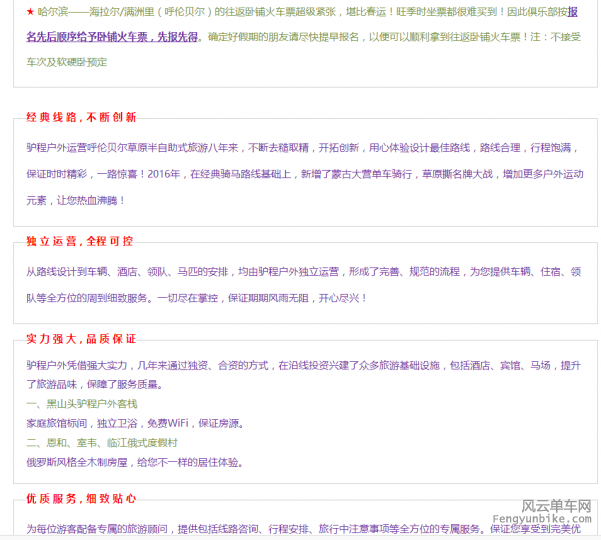Select the 经典线路,不断创新 section heading
This screenshot has height=540, width=601.
tap(82, 117)
